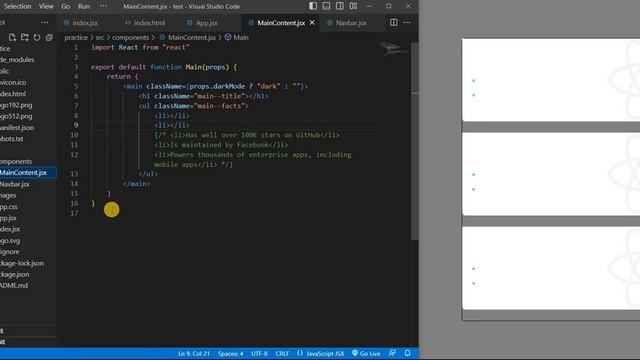The image size is (640, 360).
Task: Open logo512.png in the Explorer tree
Action: (28, 116)
